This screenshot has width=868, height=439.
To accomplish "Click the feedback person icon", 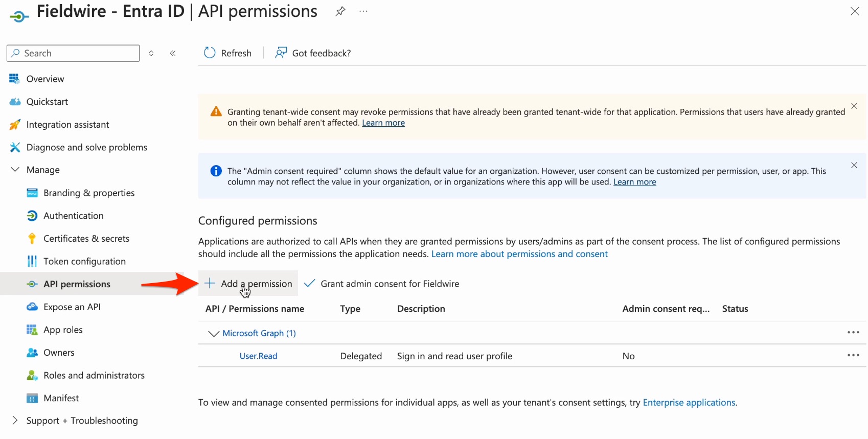I will click(x=281, y=53).
